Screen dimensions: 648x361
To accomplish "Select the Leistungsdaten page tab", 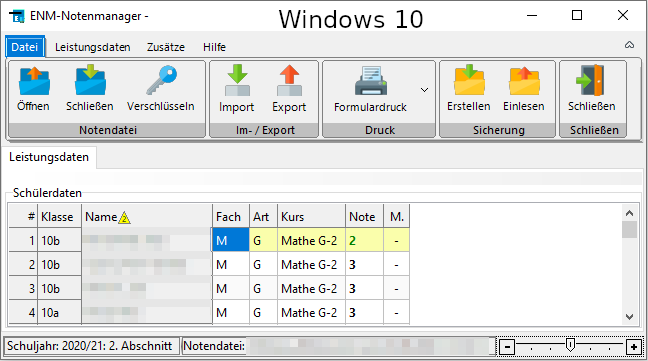I will (x=49, y=157).
